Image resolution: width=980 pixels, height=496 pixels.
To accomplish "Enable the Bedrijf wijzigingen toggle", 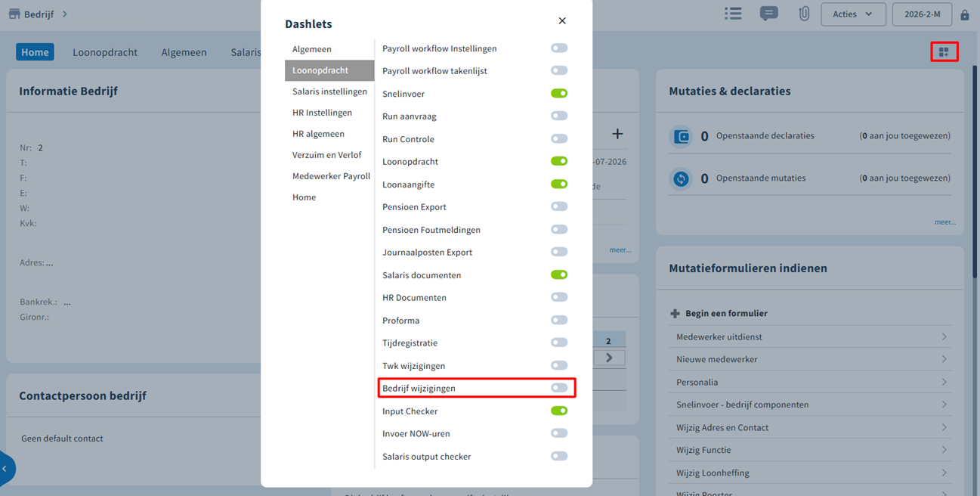I will click(559, 388).
